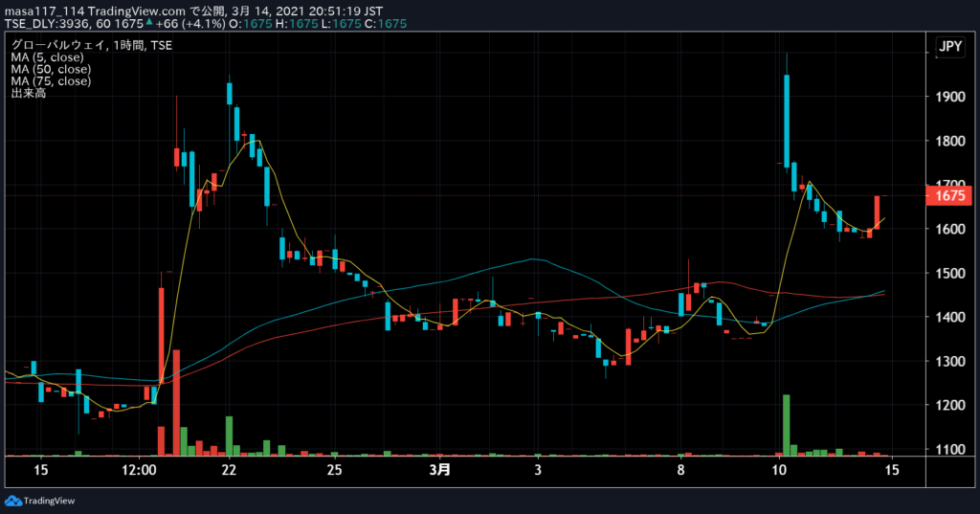Screen dimensions: 980x514
Task: Click the グローバルウェイ, 1時間, TSE legend title
Action: point(91,45)
